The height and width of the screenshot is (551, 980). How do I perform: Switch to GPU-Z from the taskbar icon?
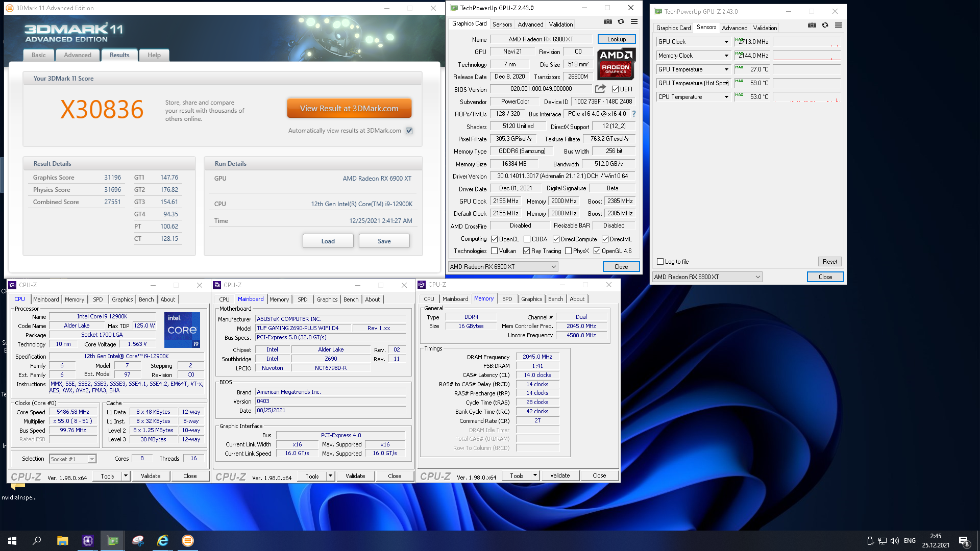point(113,541)
